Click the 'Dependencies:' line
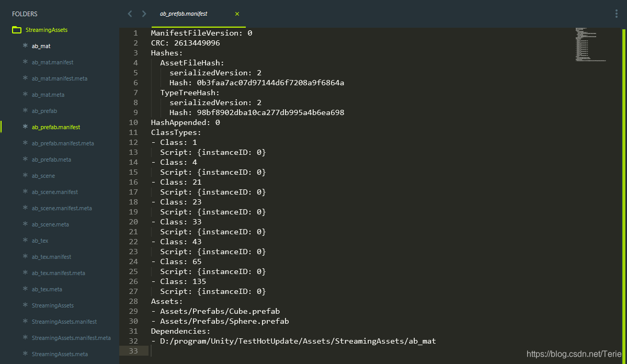627x364 pixels. 180,331
